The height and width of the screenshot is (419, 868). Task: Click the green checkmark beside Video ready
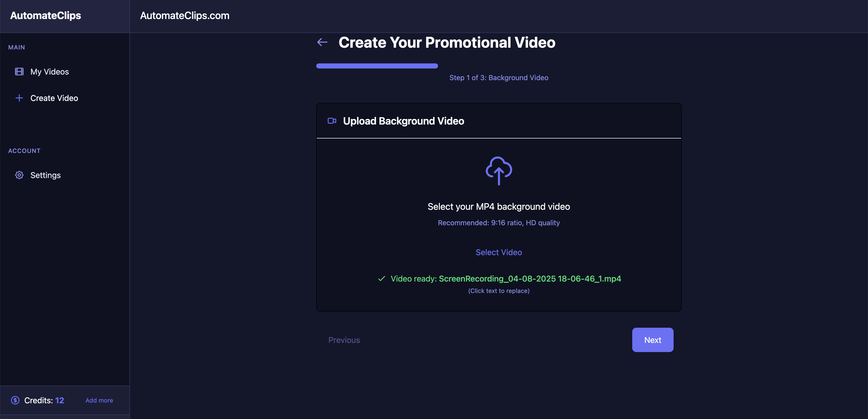381,278
